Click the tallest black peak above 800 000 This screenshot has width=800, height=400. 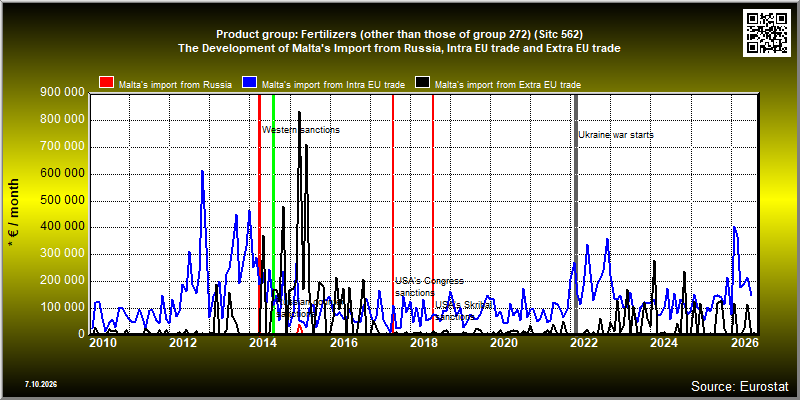[299, 112]
